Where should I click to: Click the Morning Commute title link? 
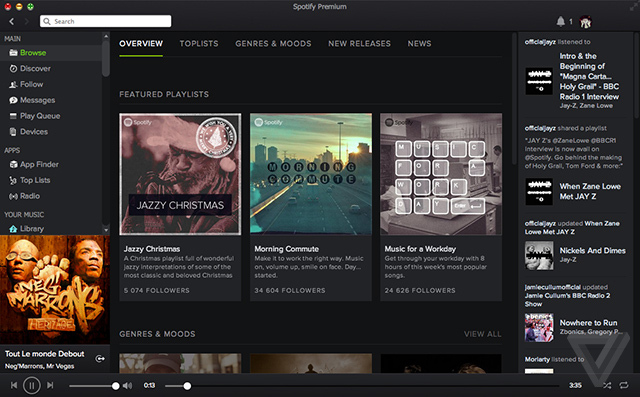287,249
